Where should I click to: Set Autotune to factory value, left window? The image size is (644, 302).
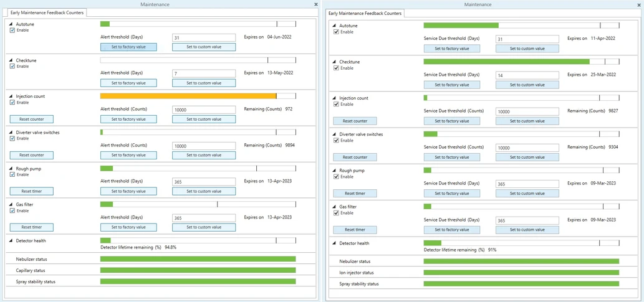click(x=128, y=47)
